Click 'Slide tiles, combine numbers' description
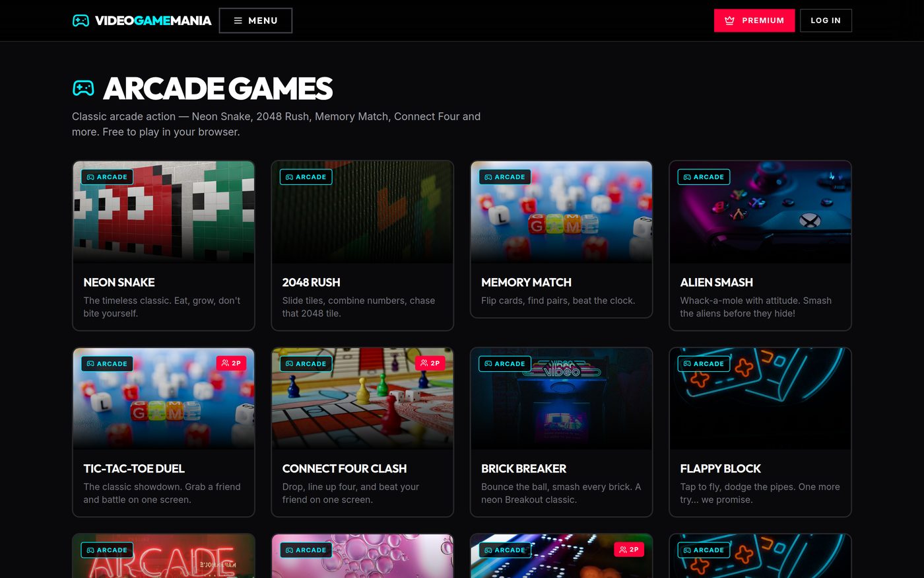This screenshot has height=578, width=924. click(x=358, y=307)
